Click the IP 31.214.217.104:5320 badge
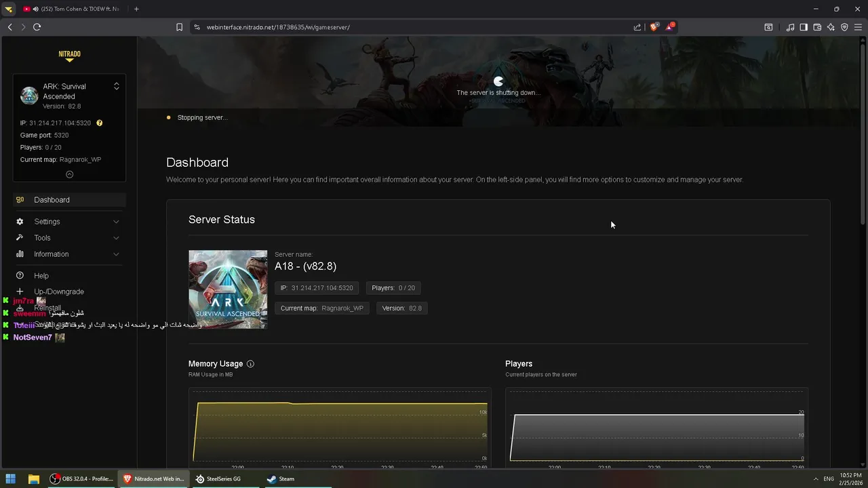 point(317,288)
